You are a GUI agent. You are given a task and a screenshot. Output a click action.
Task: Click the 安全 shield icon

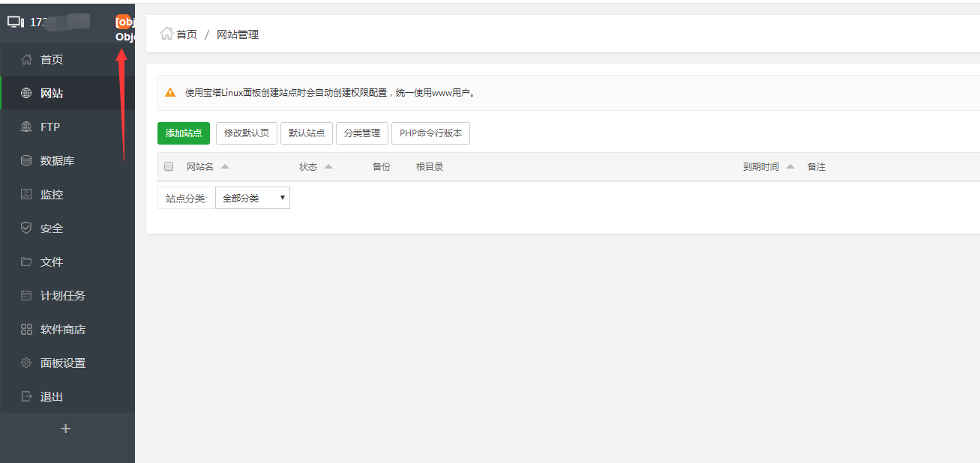pos(26,228)
